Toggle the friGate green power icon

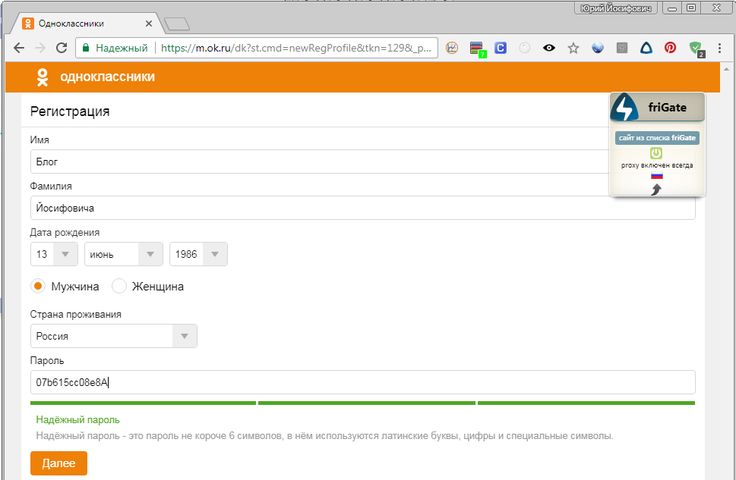(x=656, y=153)
